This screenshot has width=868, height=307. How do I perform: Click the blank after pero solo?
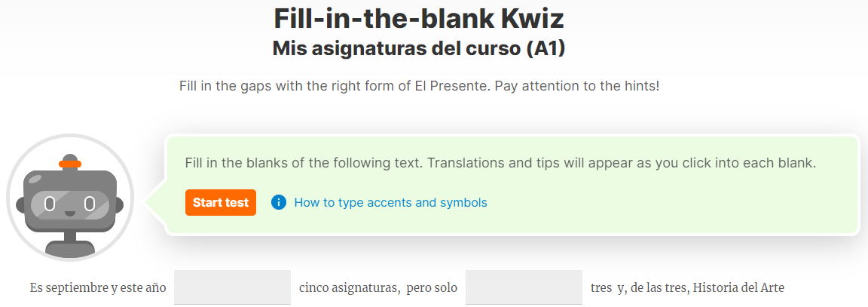[x=524, y=287]
